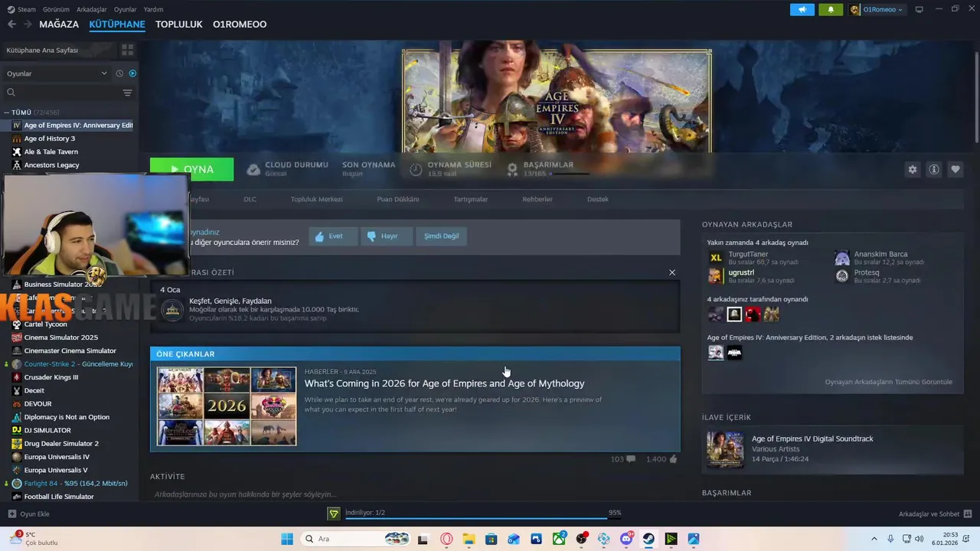The image size is (980, 551).
Task: Open Ananskim Barca friend entry
Action: click(x=880, y=257)
